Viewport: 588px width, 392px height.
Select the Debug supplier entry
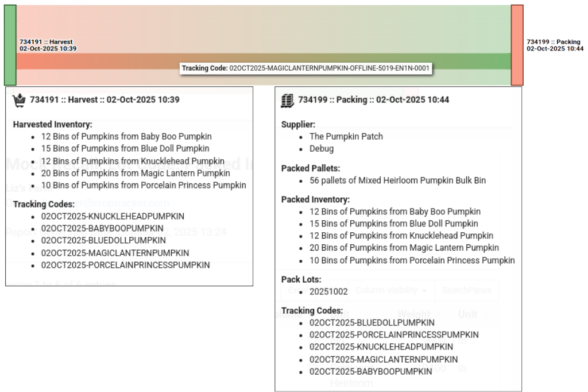[321, 149]
